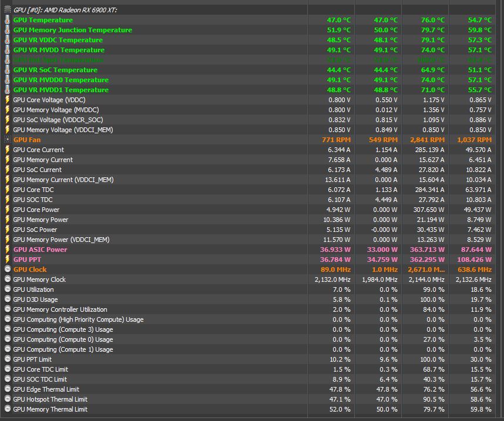Click the circle icon beside GPU Hotspot Thermal Limit
This screenshot has height=421, width=504.
[x=8, y=399]
